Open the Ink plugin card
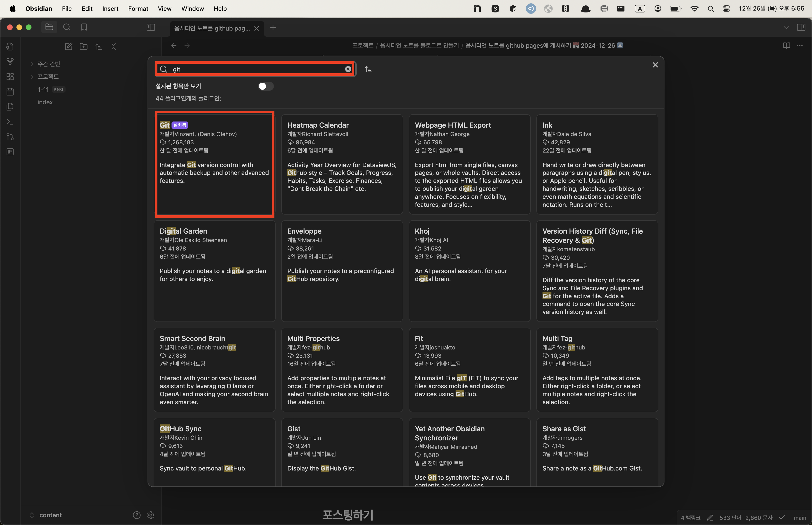The width and height of the screenshot is (812, 525). click(x=597, y=164)
